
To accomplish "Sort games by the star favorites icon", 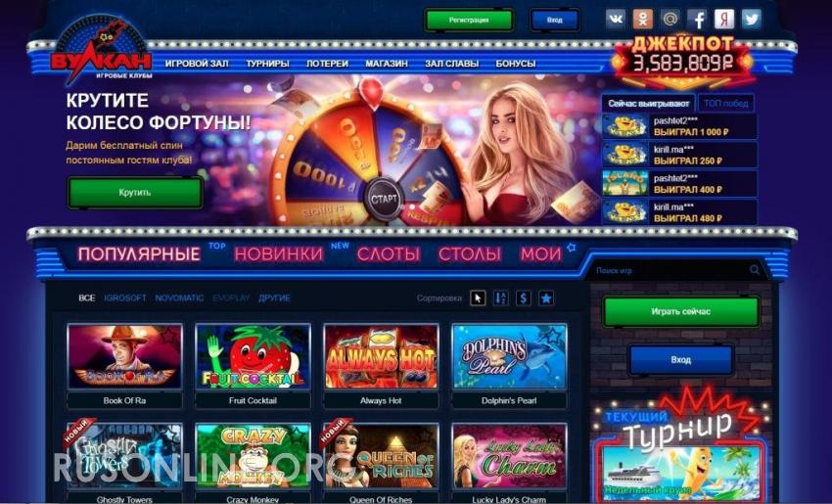I will (x=546, y=298).
